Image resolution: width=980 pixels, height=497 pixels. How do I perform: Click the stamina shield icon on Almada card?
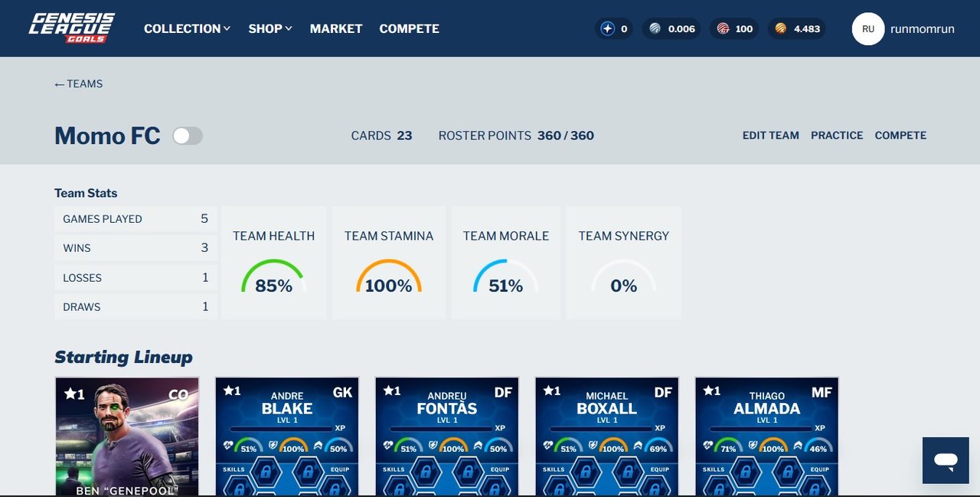click(x=752, y=446)
